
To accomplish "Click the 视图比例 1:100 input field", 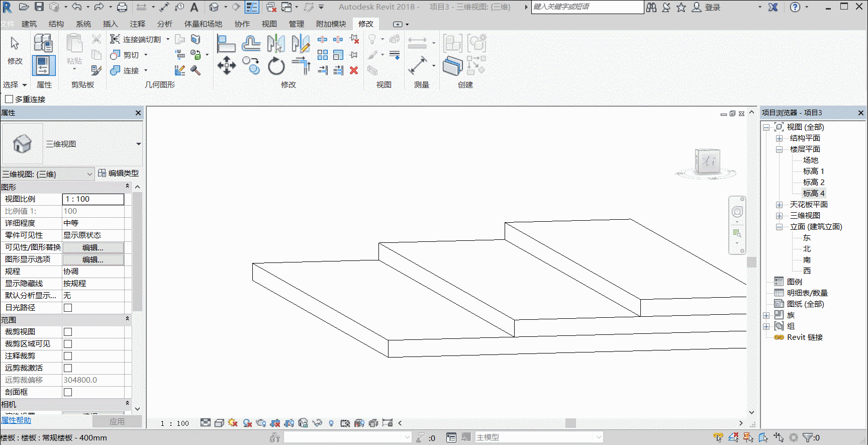I will click(x=93, y=199).
